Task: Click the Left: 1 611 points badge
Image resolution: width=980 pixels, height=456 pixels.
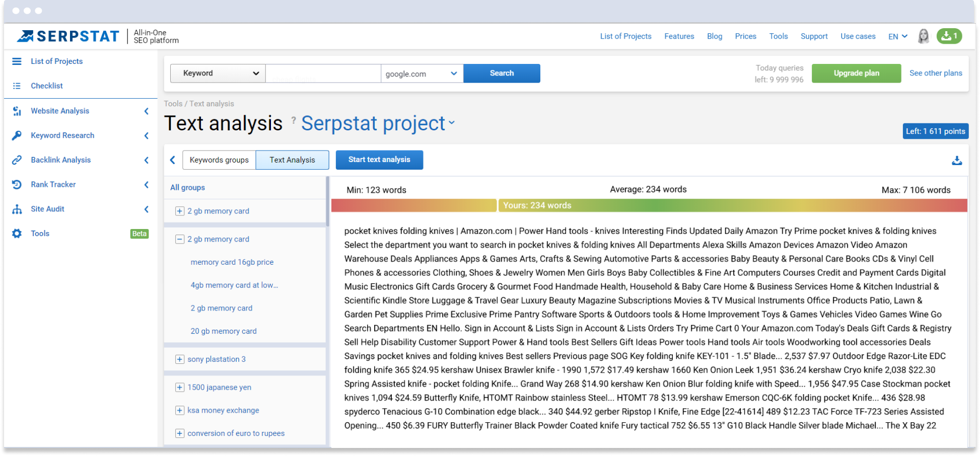Action: (x=935, y=131)
